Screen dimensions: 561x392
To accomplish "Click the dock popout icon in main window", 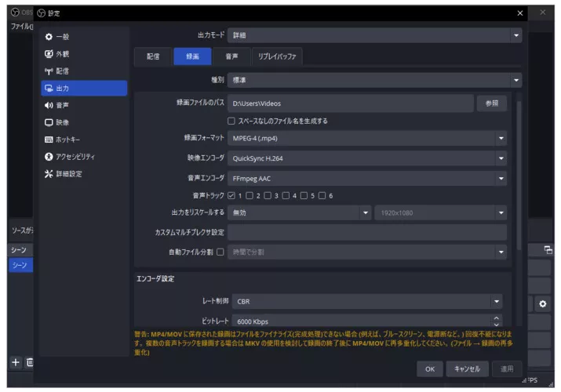I will pyautogui.click(x=548, y=249).
